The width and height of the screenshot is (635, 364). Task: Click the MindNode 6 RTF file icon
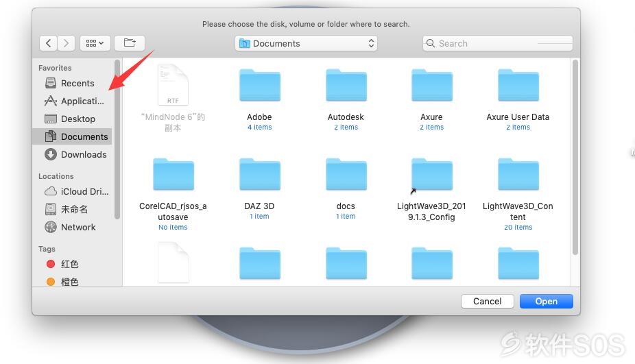pyautogui.click(x=173, y=85)
